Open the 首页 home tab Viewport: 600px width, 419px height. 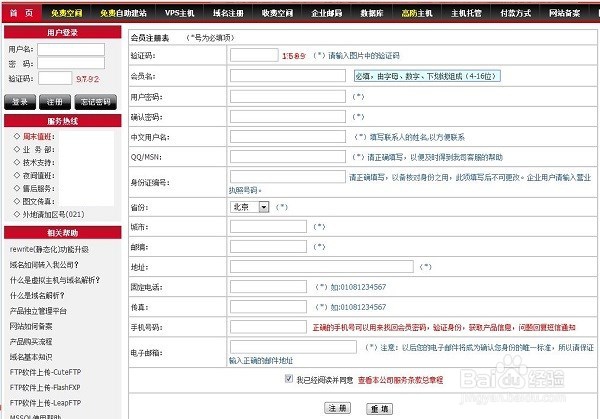click(21, 13)
